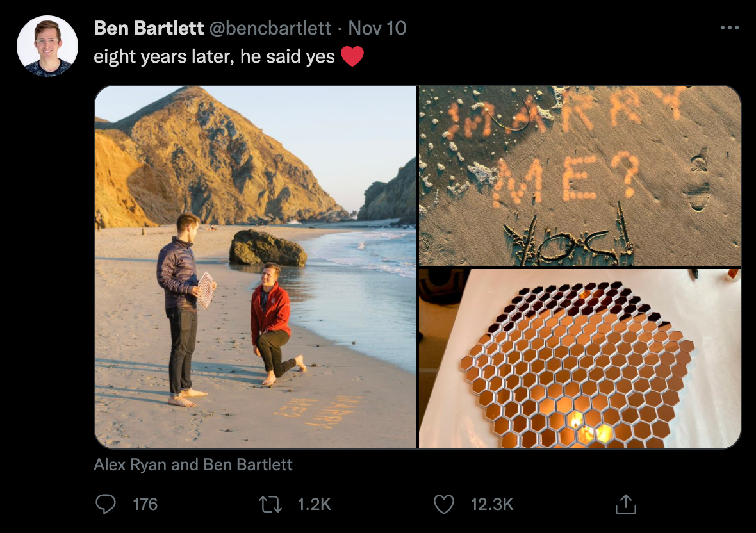Click the 176 replies count
Viewport: 756px width, 533px height.
[x=145, y=504]
